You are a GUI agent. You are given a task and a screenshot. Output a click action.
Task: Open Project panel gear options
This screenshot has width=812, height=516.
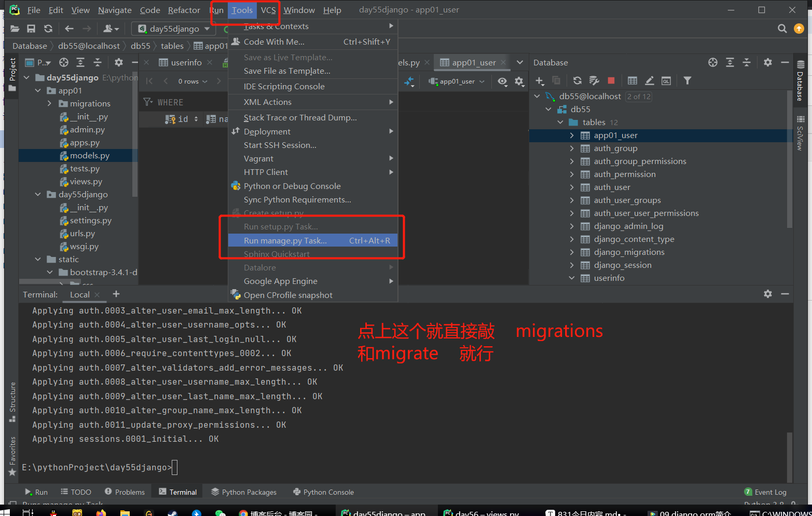[119, 62]
